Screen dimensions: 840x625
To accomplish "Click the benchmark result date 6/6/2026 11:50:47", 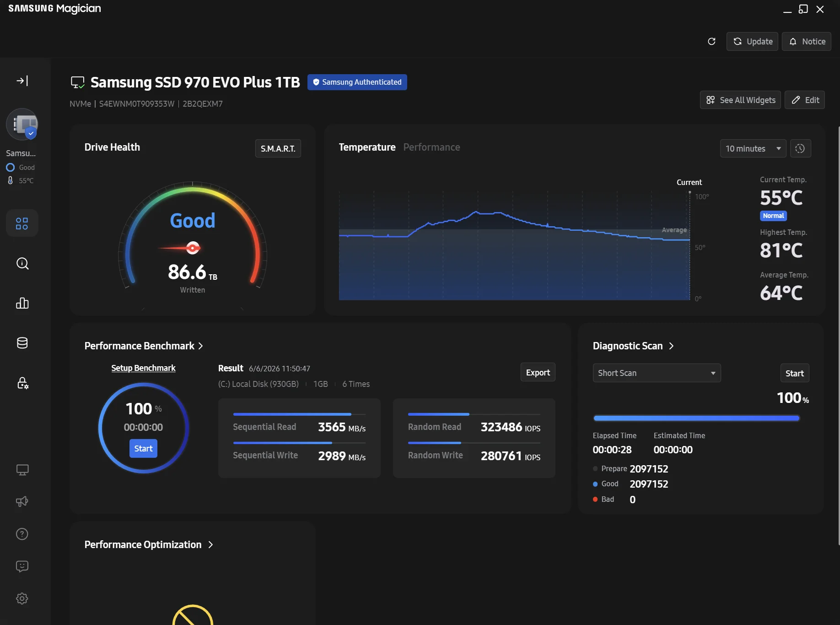I will click(x=280, y=369).
